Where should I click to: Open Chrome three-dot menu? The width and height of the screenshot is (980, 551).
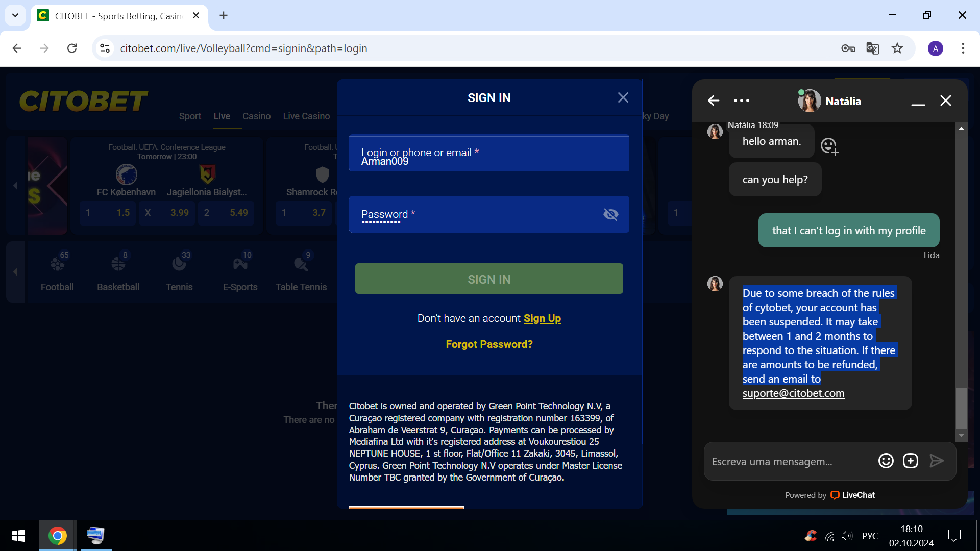coord(963,48)
